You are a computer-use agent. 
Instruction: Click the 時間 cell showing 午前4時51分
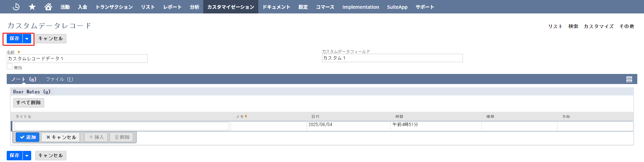tap(436, 126)
